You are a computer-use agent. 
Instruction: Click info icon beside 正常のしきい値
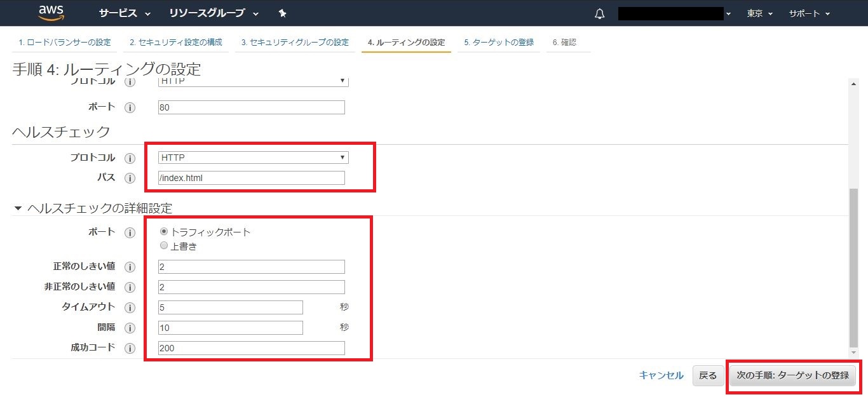point(130,267)
